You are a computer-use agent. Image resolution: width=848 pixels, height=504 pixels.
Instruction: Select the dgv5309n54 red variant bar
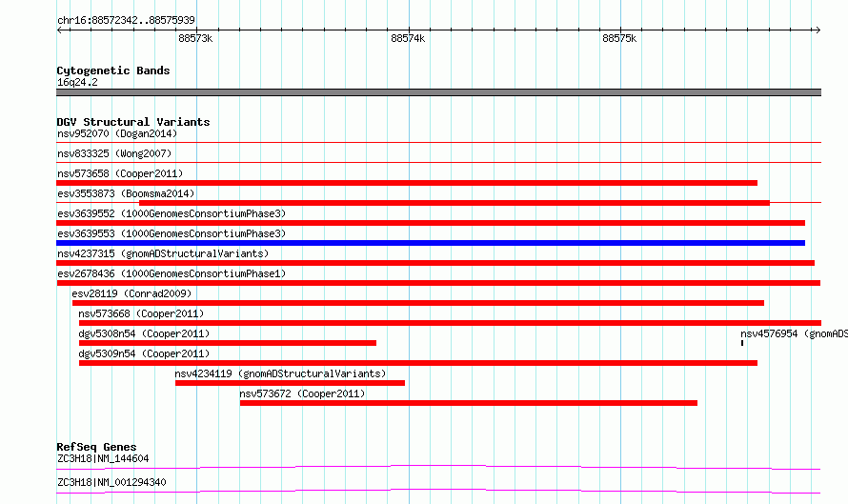[x=418, y=363]
